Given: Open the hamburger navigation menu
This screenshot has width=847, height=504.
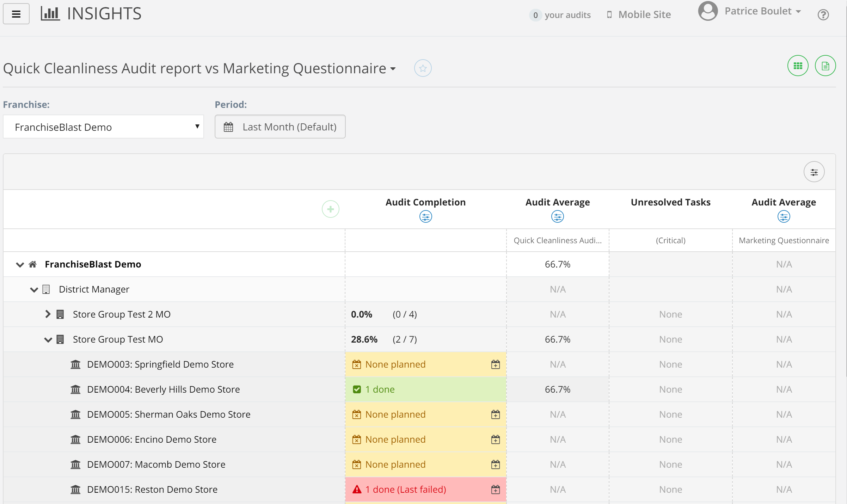Looking at the screenshot, I should coord(16,14).
